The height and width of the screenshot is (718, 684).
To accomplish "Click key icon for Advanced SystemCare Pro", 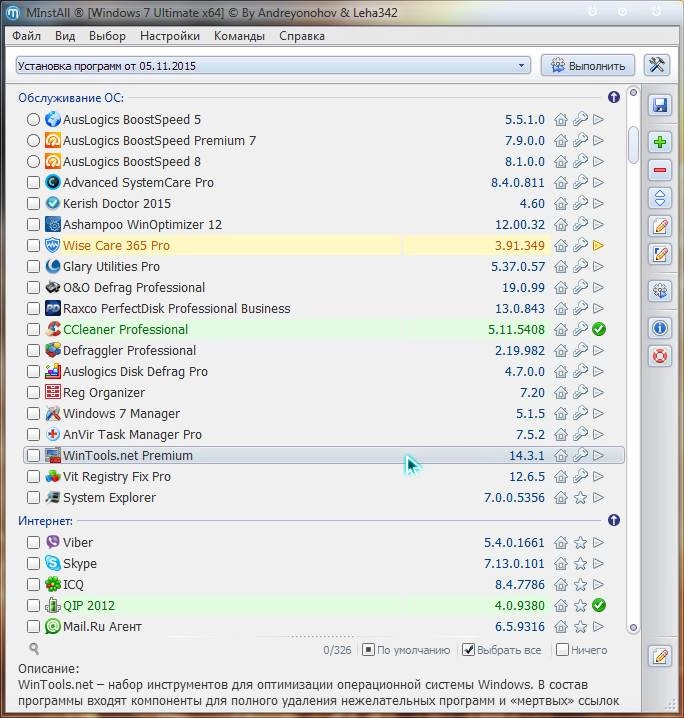I will (x=580, y=182).
